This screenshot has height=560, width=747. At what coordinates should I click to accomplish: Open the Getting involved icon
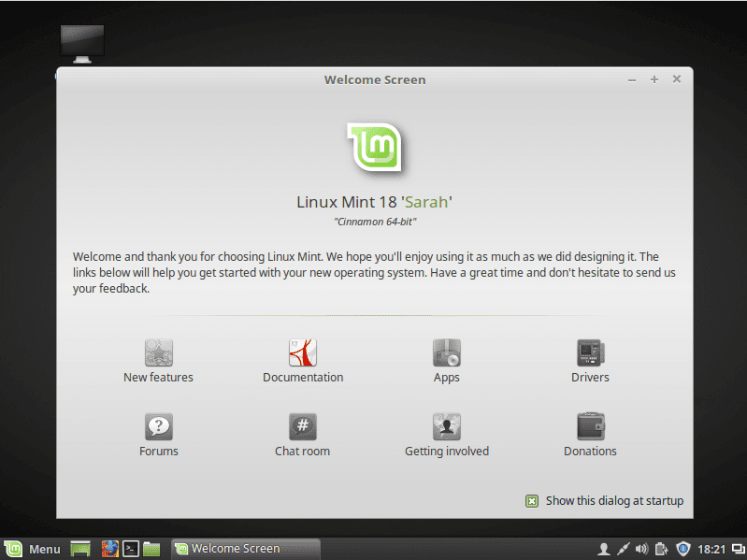point(446,426)
